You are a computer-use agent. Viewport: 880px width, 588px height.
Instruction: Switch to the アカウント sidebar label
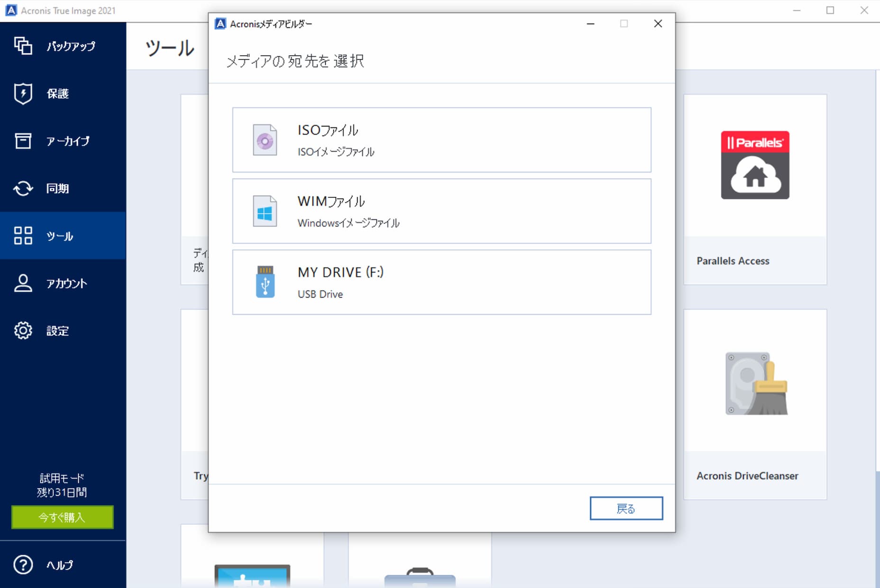click(x=67, y=283)
